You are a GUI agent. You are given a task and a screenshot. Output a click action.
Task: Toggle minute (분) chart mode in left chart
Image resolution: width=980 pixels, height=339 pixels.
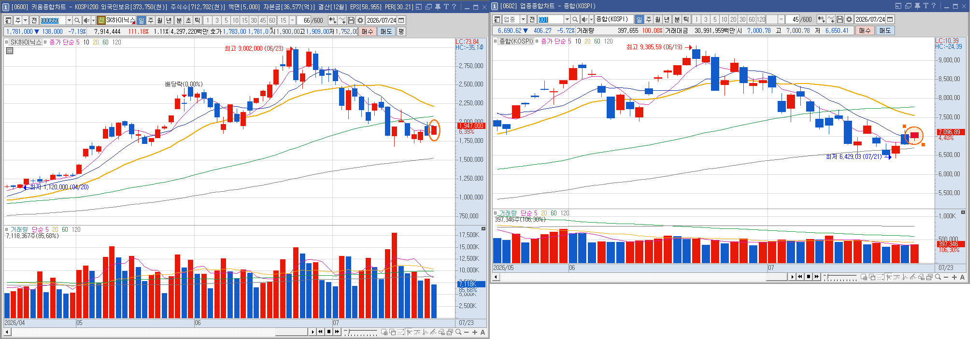pyautogui.click(x=179, y=20)
